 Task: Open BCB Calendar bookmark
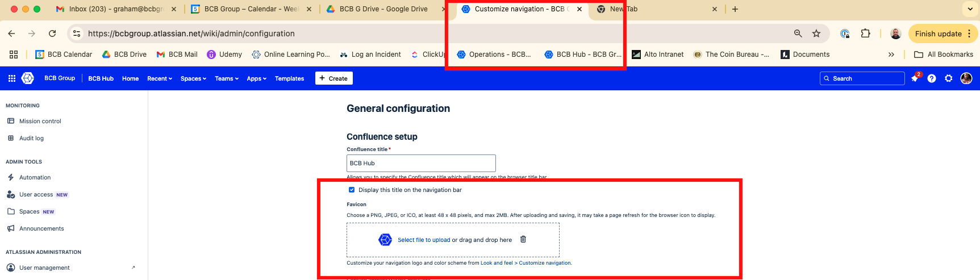[64, 55]
